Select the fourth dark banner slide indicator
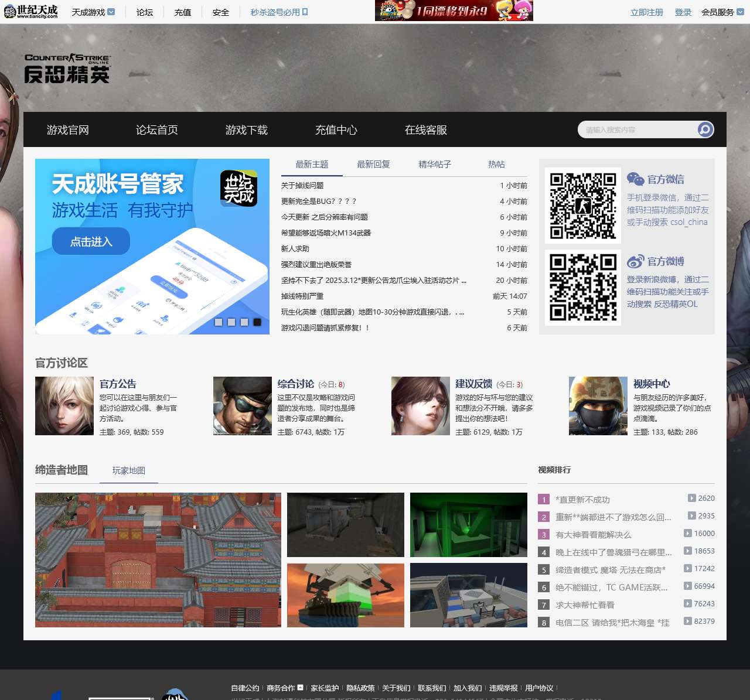 257,322
